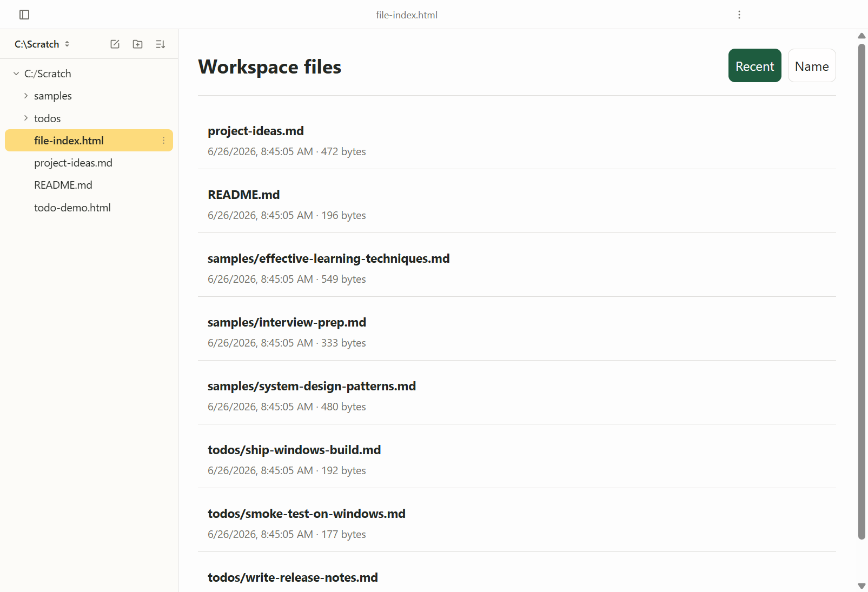
Task: Click the file-index.html title text
Action: (407, 15)
